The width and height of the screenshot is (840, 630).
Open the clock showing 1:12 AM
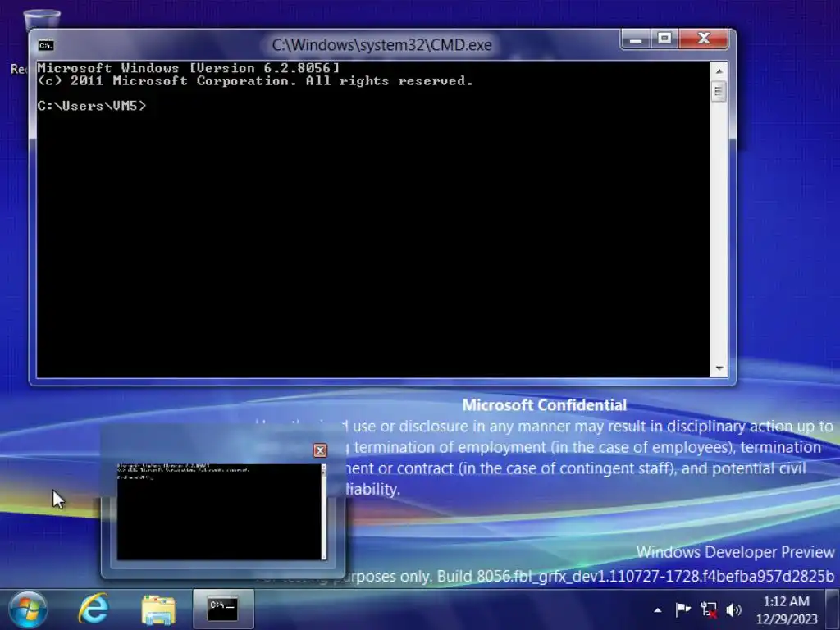point(787,609)
